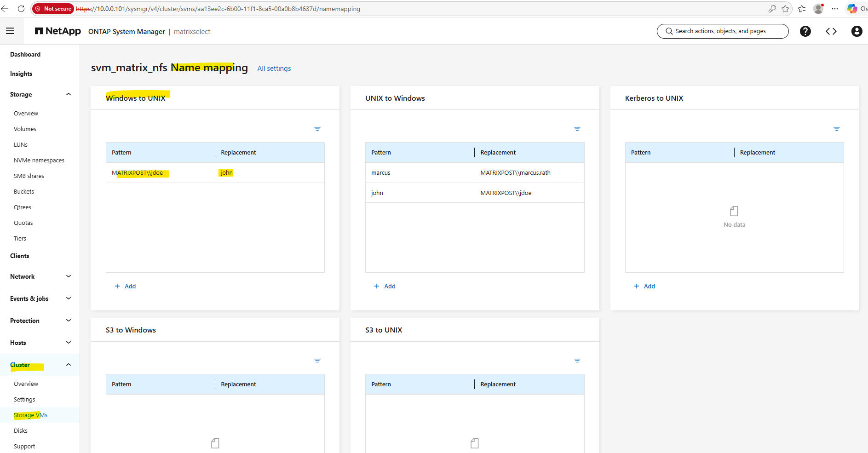Open Disks page
Viewport: 868px width, 453px height.
pos(21,431)
